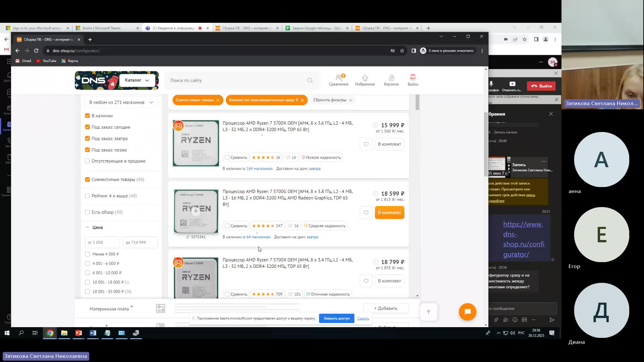The height and width of the screenshot is (362, 644).
Task: Uncheck Под заказ: сегодня
Action: click(x=88, y=127)
